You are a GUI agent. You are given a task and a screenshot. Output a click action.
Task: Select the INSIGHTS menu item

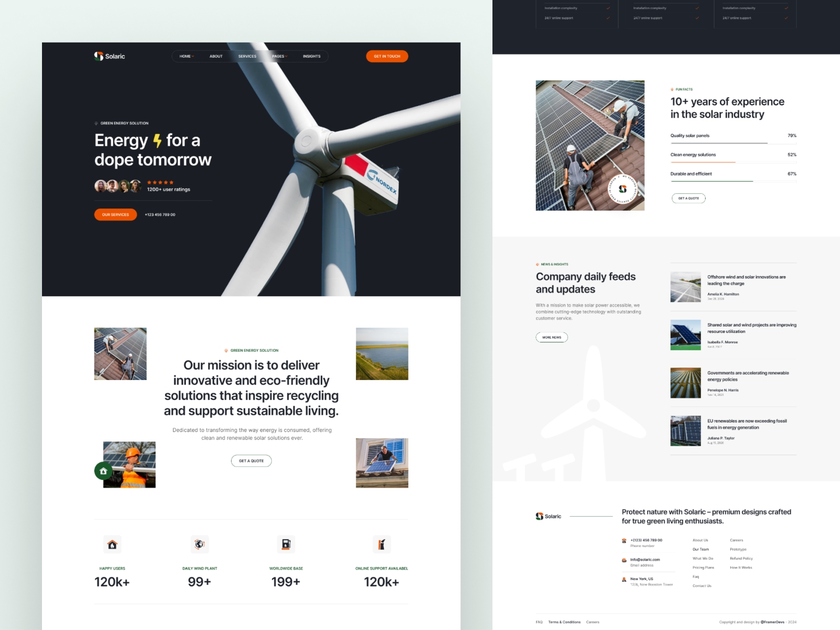[x=311, y=56]
